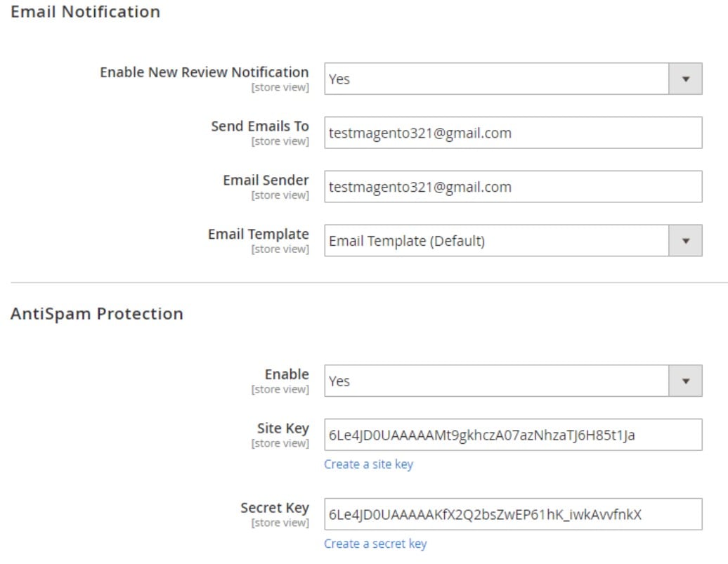Open the AntiSpam Enable dropdown arrow
Viewport: 728px width, 564px height.
(685, 381)
